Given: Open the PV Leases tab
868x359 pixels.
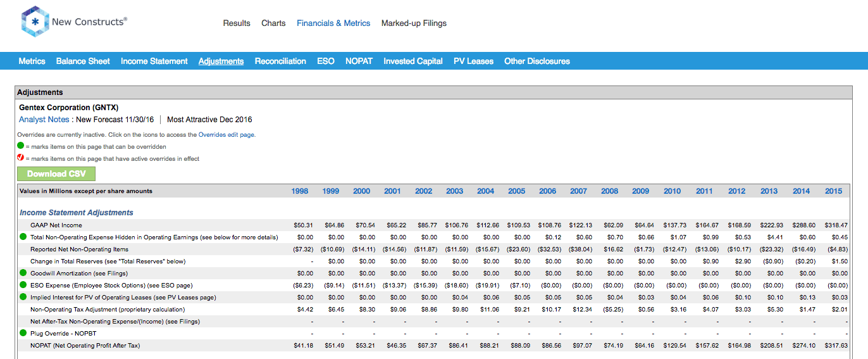Looking at the screenshot, I should (x=473, y=61).
